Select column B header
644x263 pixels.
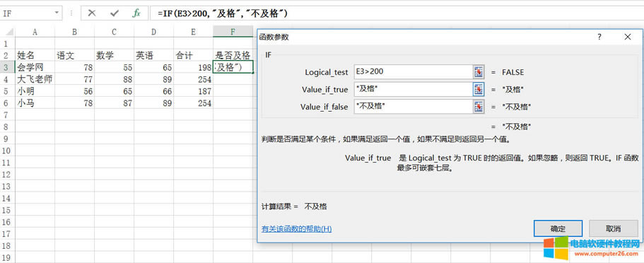click(74, 32)
